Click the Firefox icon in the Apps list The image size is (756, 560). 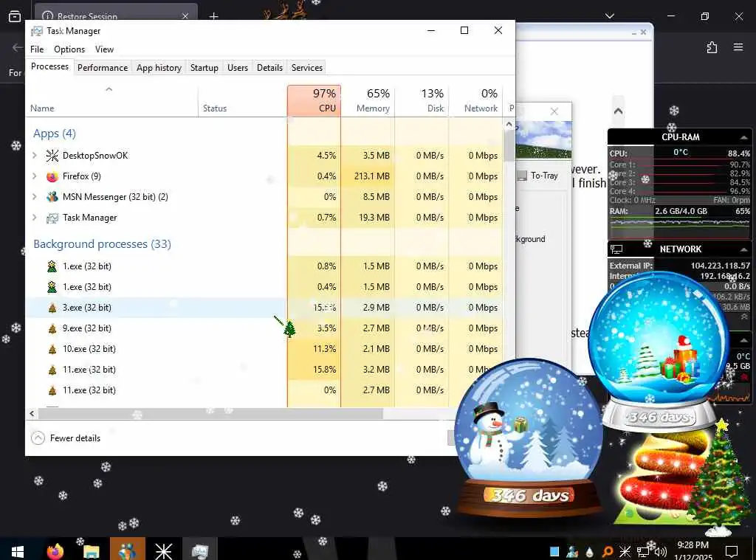tap(52, 176)
